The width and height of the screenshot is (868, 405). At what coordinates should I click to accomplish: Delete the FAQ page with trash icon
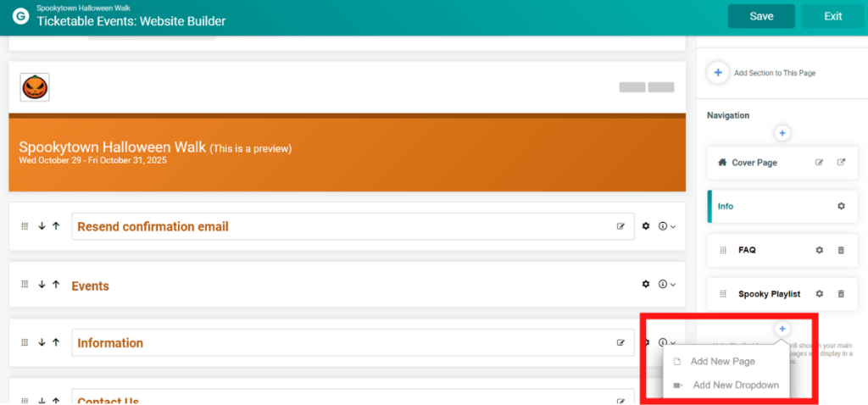[x=841, y=250]
